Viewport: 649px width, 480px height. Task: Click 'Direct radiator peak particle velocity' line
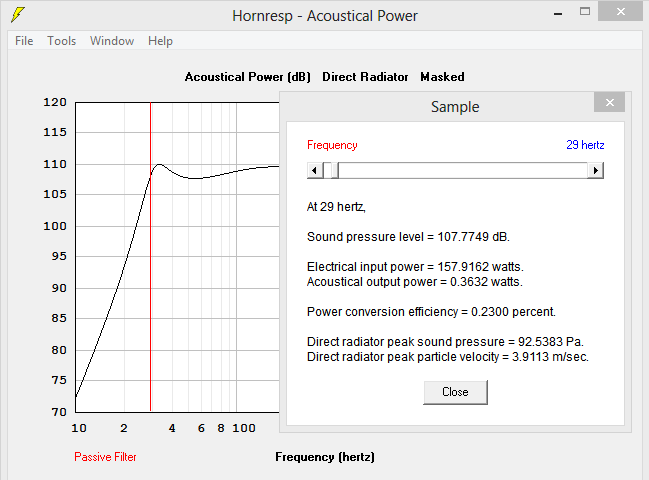[447, 357]
